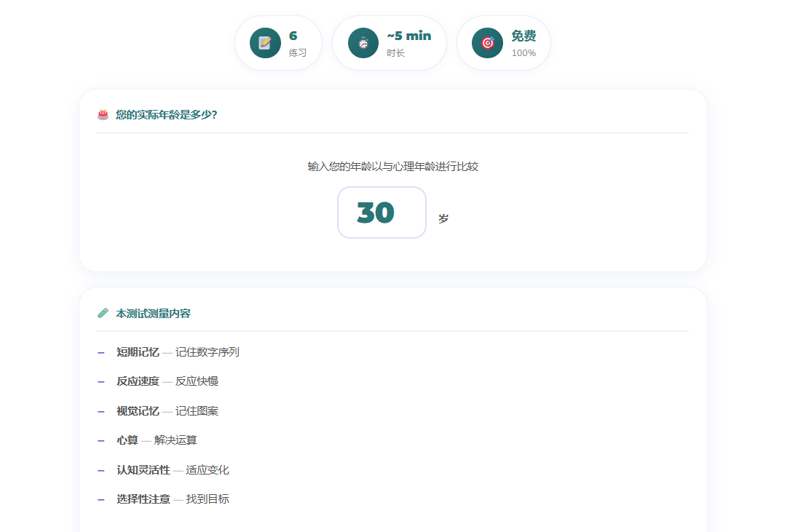Click the text '输入您的年龄以与心理年龄进行比较'

pyautogui.click(x=393, y=167)
